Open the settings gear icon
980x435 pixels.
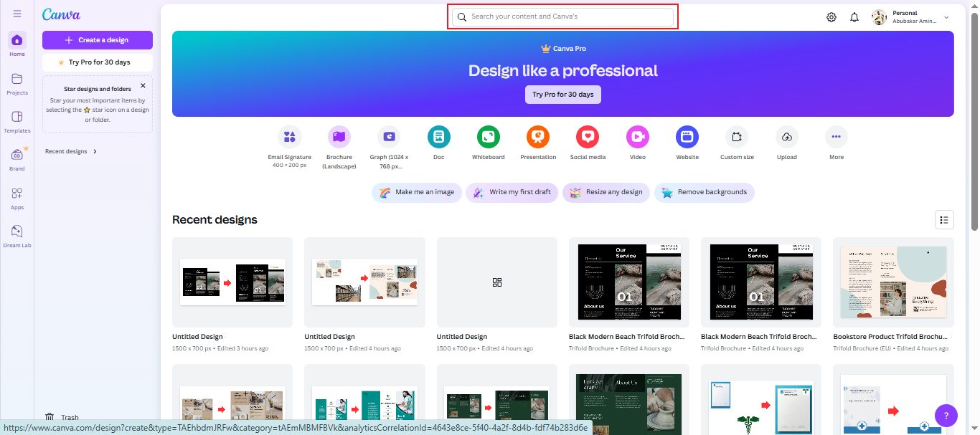point(831,17)
